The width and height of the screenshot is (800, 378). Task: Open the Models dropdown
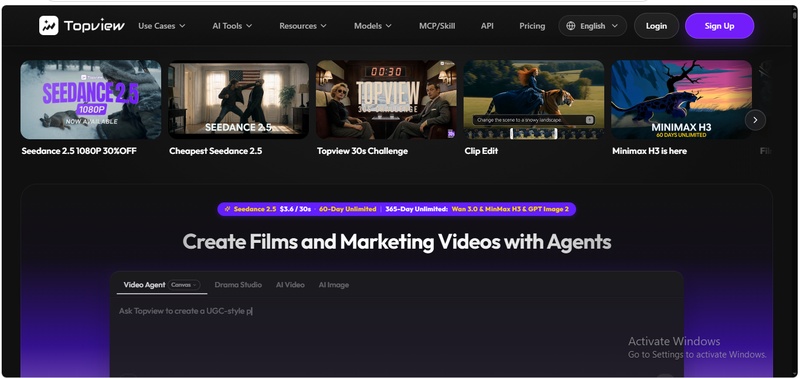[x=372, y=26]
